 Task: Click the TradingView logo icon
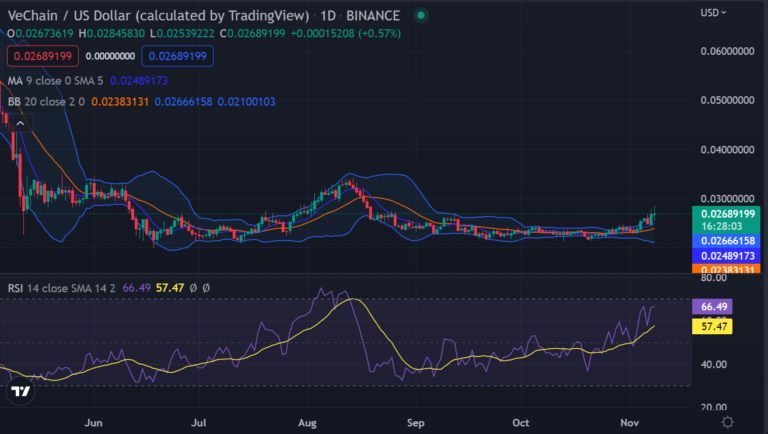click(21, 391)
